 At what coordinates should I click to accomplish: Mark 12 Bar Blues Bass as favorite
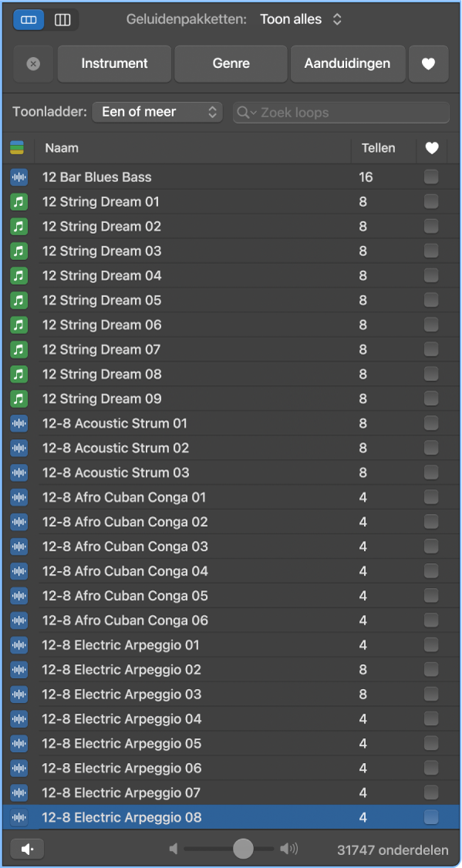(431, 177)
